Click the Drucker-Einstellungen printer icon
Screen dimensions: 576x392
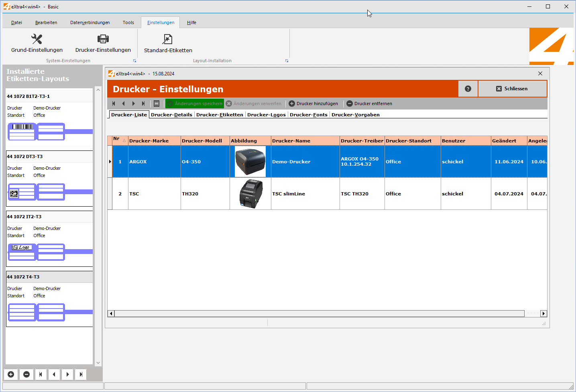[x=103, y=39]
